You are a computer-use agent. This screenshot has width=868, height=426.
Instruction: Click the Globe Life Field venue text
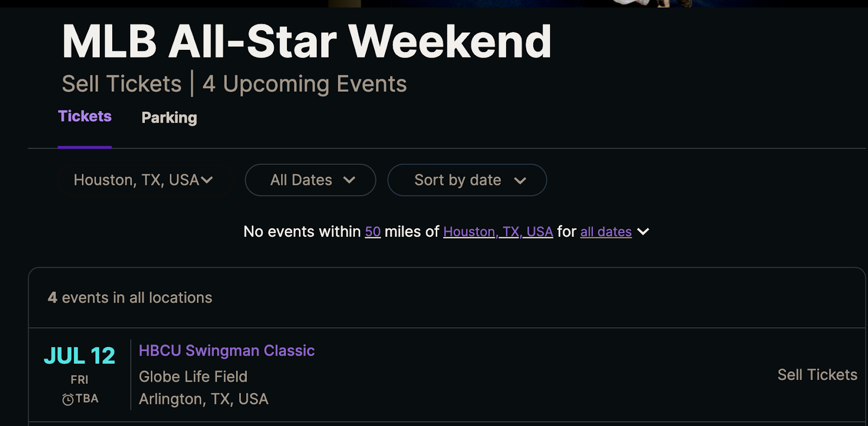click(194, 377)
